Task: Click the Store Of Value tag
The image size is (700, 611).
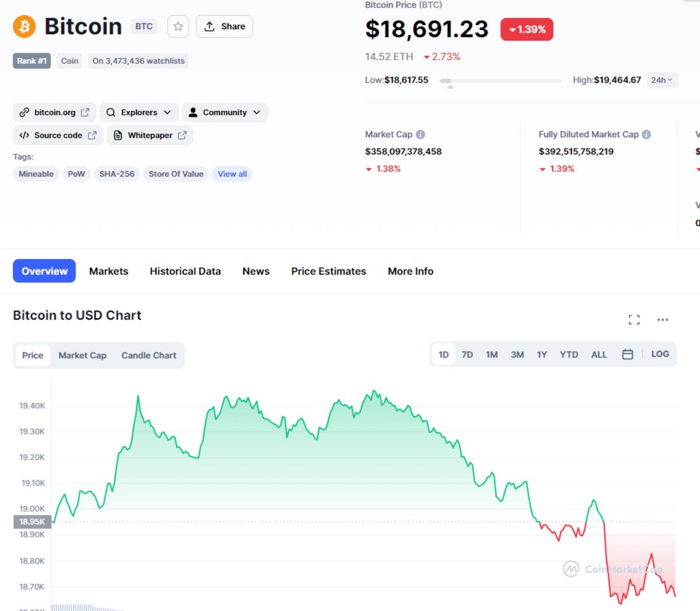Action: pos(176,174)
